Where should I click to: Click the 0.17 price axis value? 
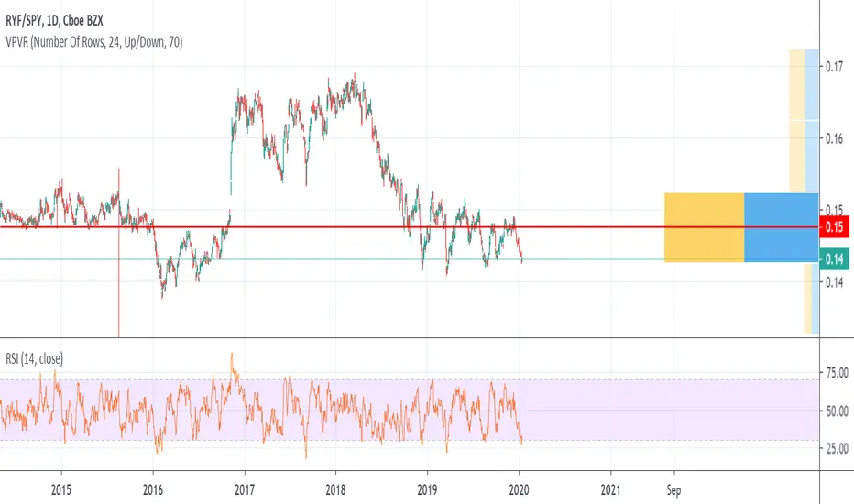(x=835, y=67)
